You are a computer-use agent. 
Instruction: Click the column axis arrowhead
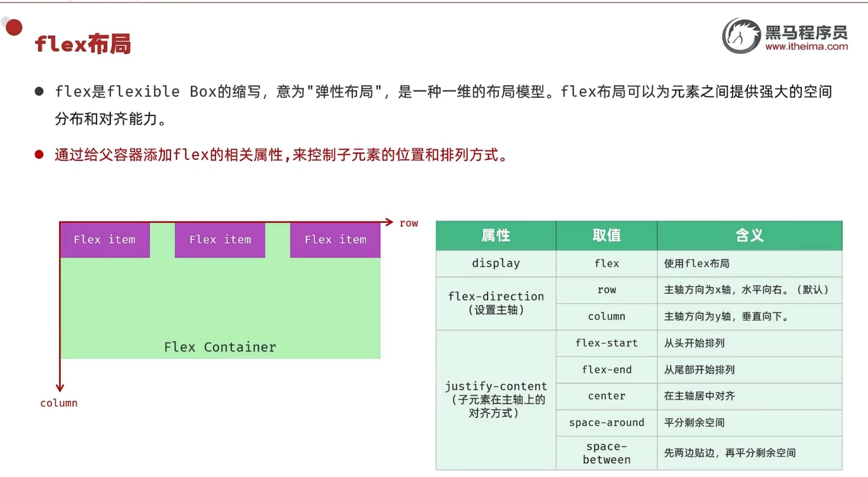[60, 387]
